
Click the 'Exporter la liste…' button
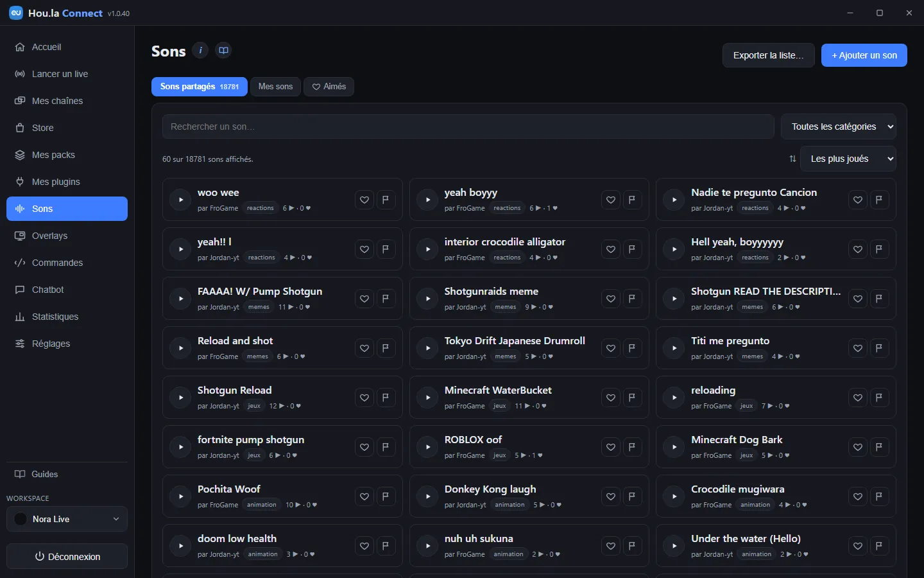point(769,55)
